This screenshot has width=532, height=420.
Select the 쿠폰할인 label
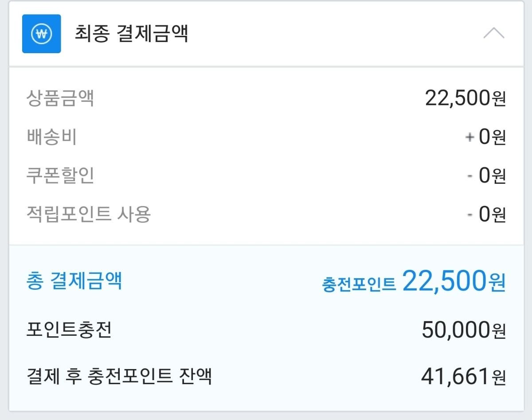pyautogui.click(x=60, y=176)
